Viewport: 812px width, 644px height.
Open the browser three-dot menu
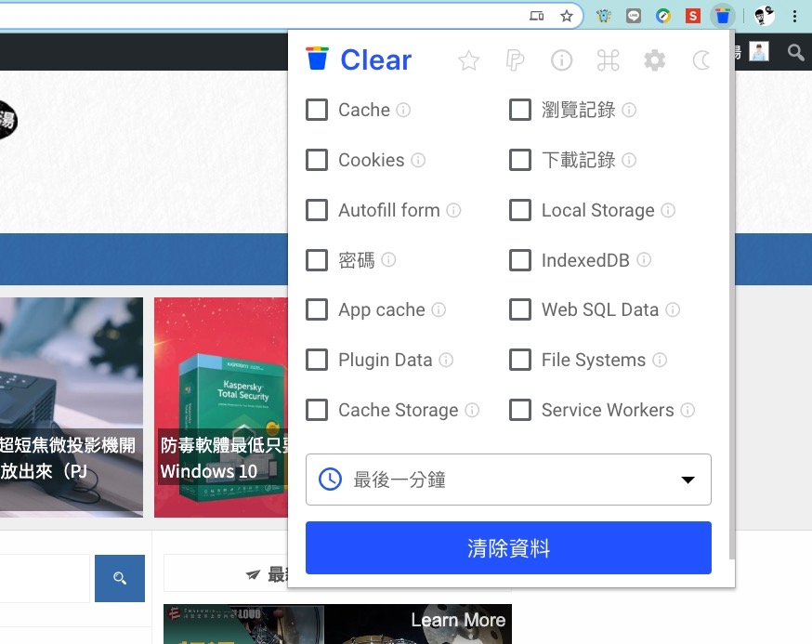click(x=794, y=16)
